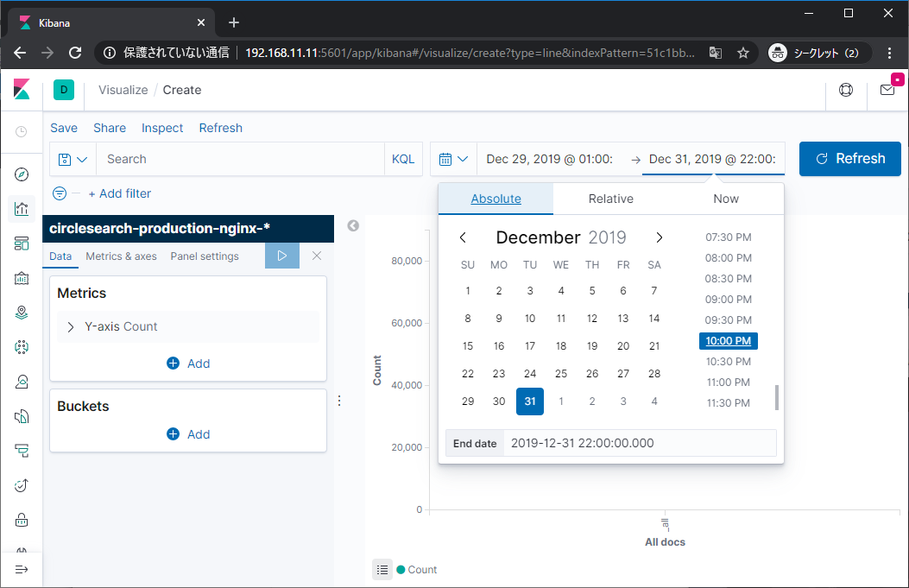Discard changes with the X icon
Viewport: 909px width, 588px height.
[x=317, y=256]
